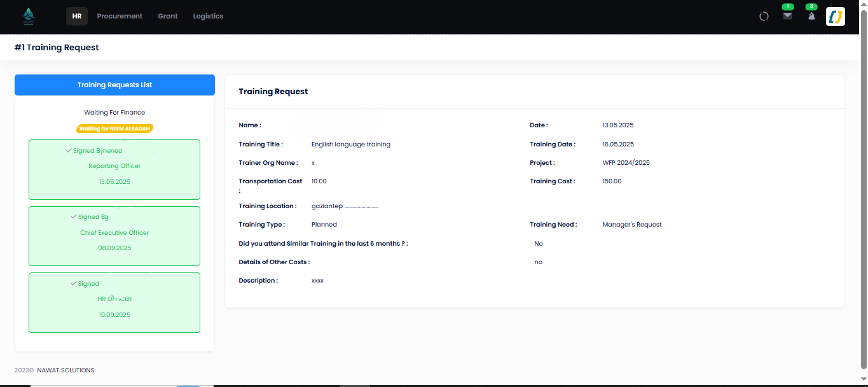Open the Grant menu
This screenshot has width=868, height=387.
(x=168, y=16)
